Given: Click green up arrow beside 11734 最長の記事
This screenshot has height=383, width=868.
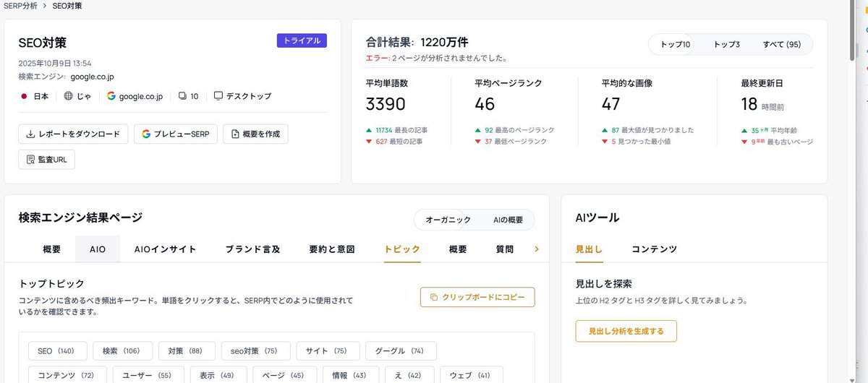Looking at the screenshot, I should tap(370, 130).
